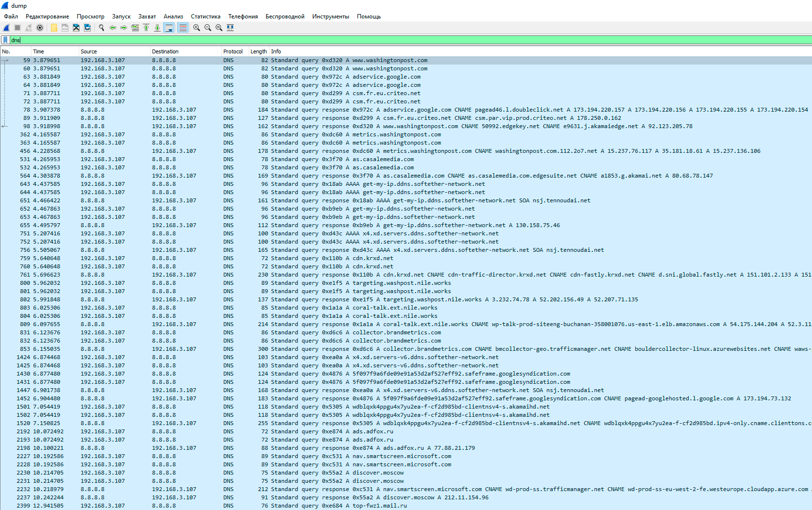The width and height of the screenshot is (812, 510).
Task: Open the Файл menu
Action: pos(11,16)
